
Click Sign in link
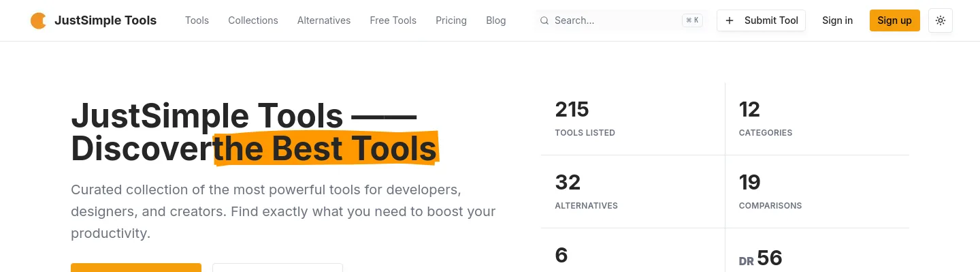pos(837,20)
